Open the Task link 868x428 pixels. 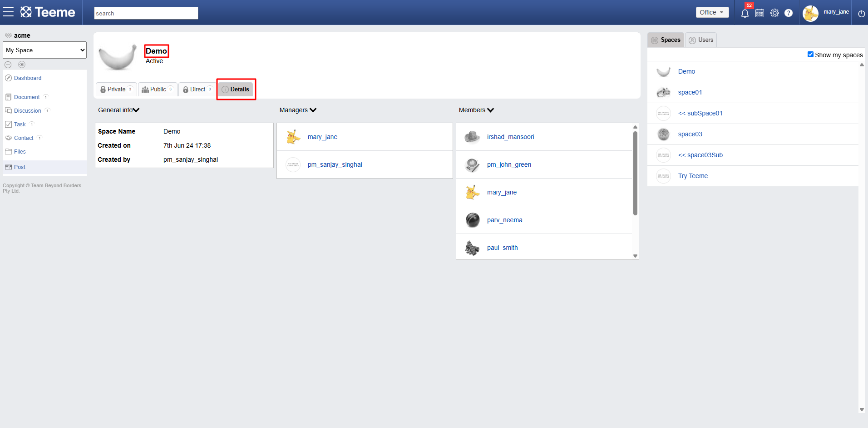pos(20,124)
